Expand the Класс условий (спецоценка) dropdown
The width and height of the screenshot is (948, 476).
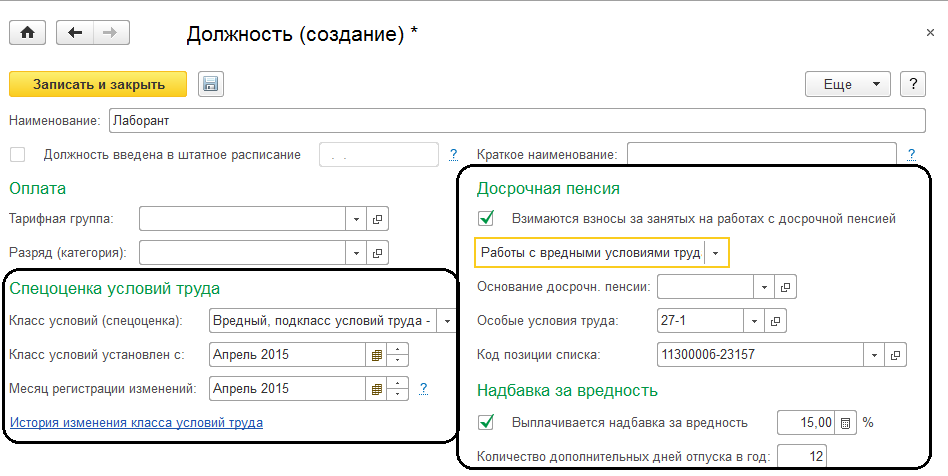click(446, 321)
